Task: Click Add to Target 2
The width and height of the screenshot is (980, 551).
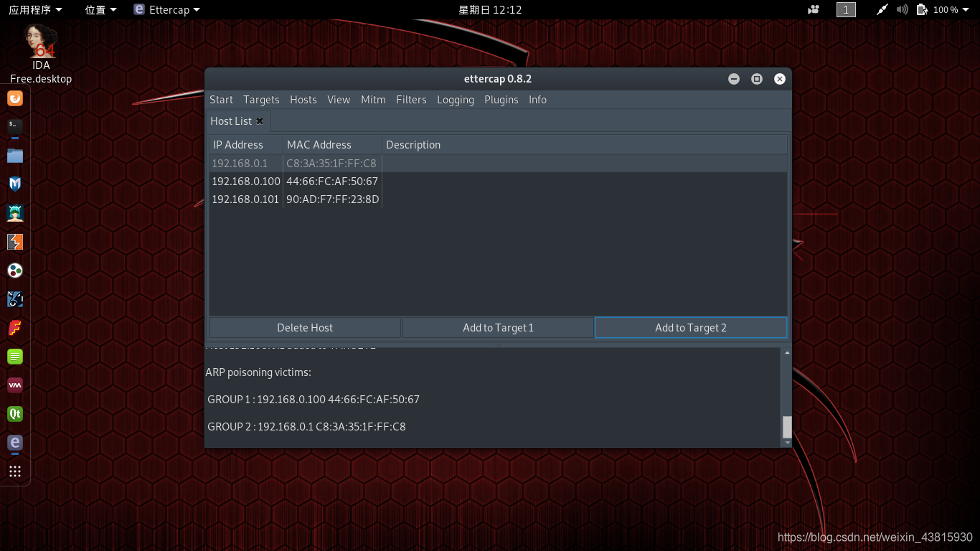Action: coord(691,328)
